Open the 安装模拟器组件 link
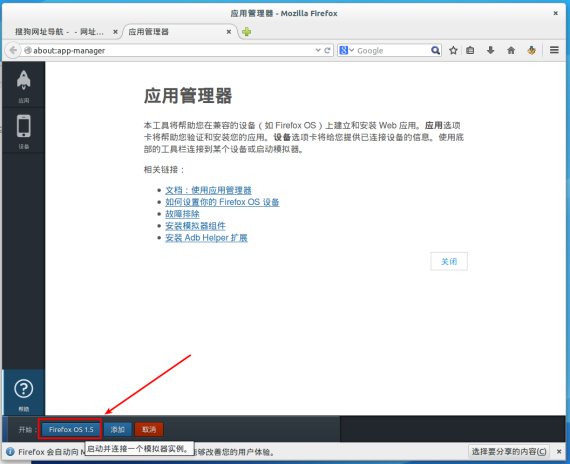 (195, 226)
